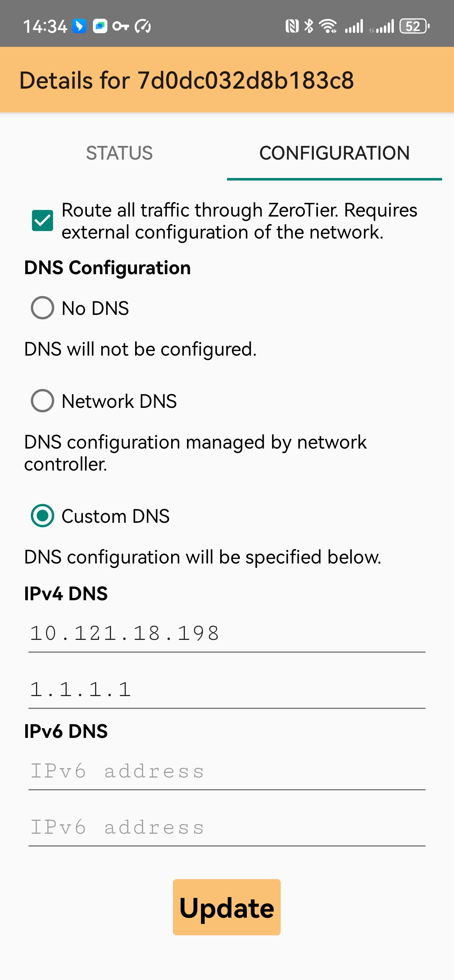The image size is (454, 980).
Task: Tap the blue bird notification icon
Action: (x=80, y=26)
